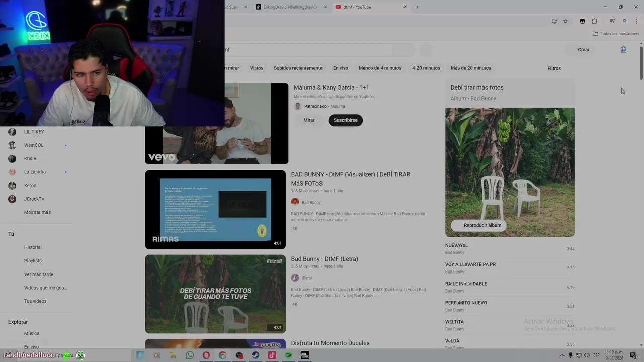Open Steam from the taskbar
This screenshot has width=644, height=362.
pyautogui.click(x=256, y=355)
